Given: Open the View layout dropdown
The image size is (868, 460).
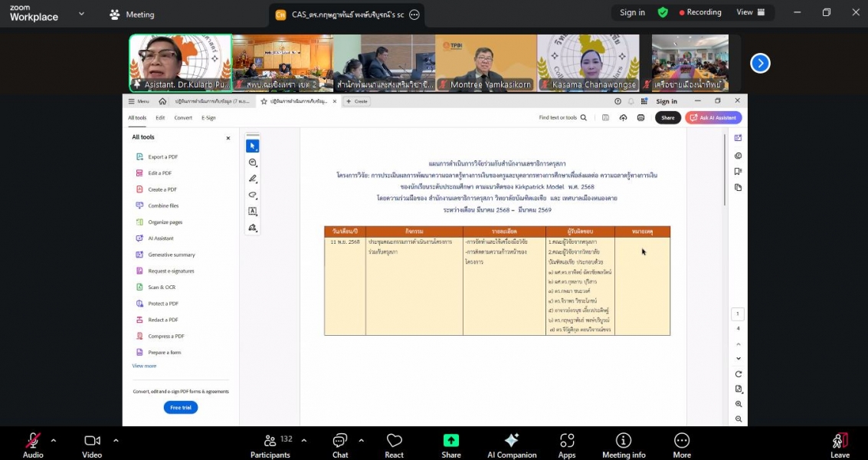Looking at the screenshot, I should 751,12.
